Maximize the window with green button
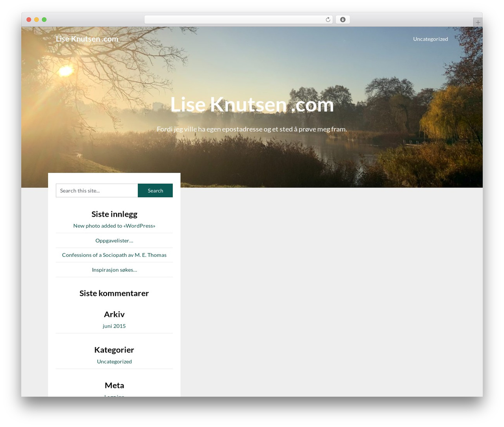Screen dimensions: 504x427 [44, 20]
